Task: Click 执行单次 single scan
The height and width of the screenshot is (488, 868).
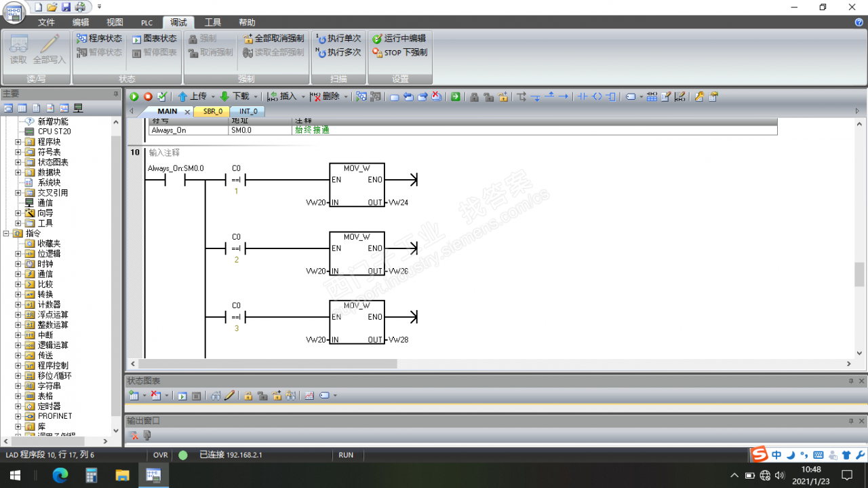Action: 338,39
